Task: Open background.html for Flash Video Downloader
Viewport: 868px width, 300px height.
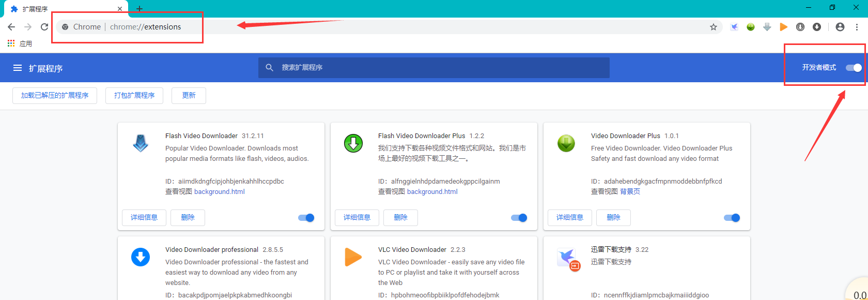Action: [x=220, y=192]
